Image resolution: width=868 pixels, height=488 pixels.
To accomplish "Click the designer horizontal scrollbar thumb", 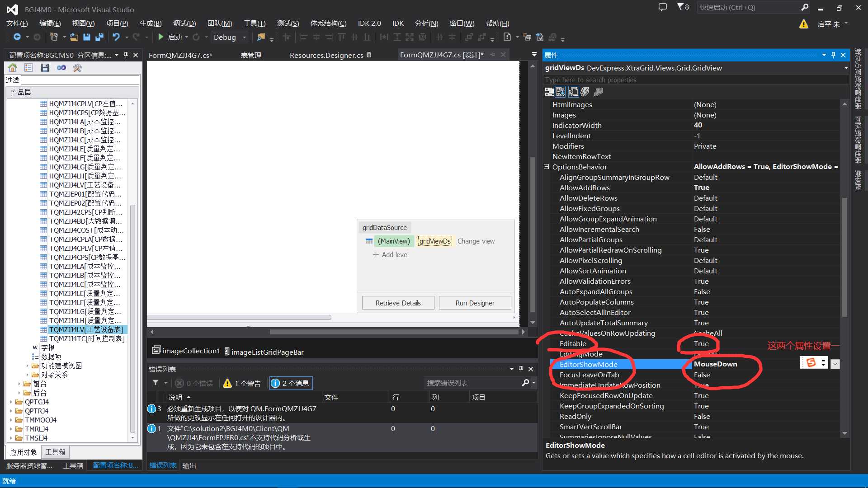I will [394, 332].
